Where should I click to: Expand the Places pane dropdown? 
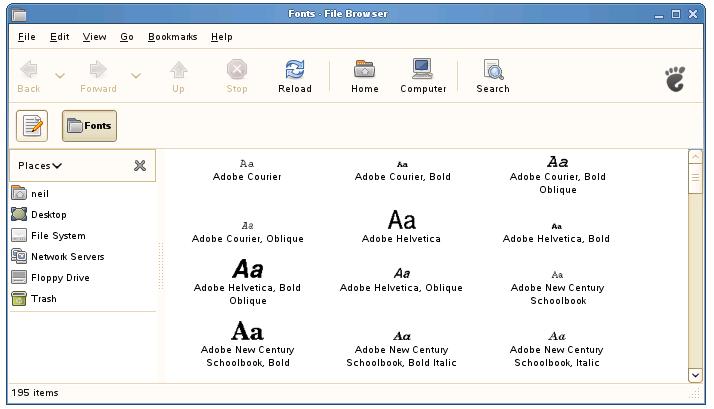[x=40, y=166]
